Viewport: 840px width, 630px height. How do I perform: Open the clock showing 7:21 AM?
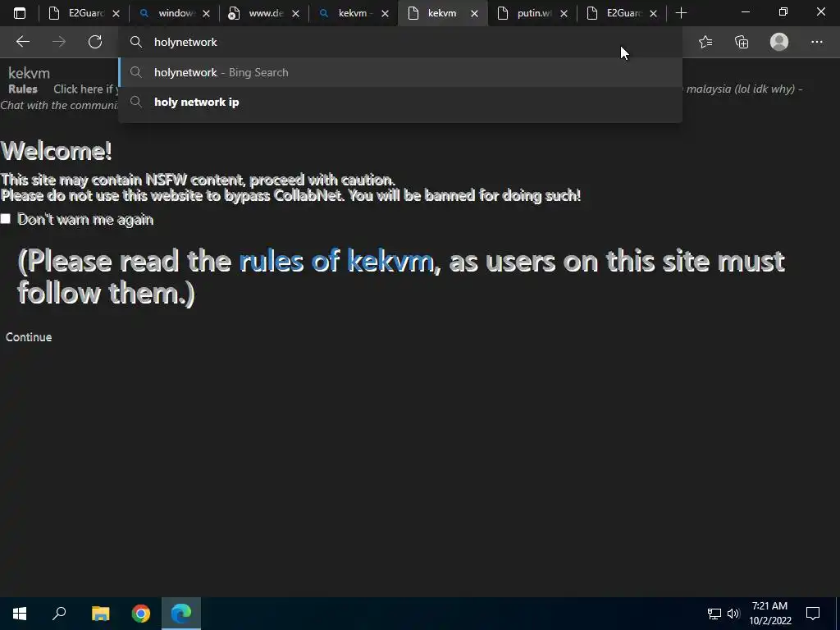769,614
